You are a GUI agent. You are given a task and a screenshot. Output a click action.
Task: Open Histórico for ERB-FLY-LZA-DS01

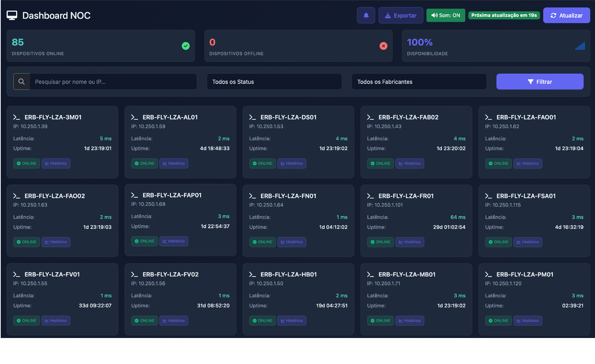tap(292, 163)
